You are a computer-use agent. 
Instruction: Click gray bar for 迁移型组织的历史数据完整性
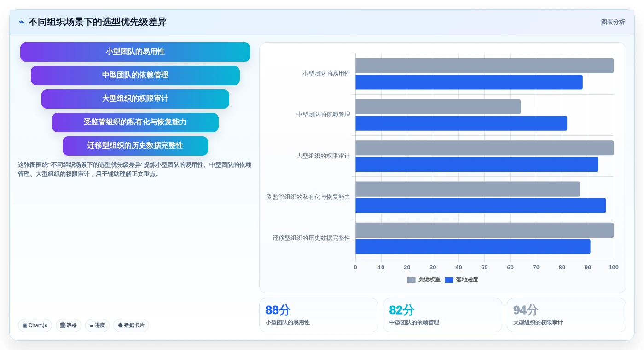(x=484, y=230)
